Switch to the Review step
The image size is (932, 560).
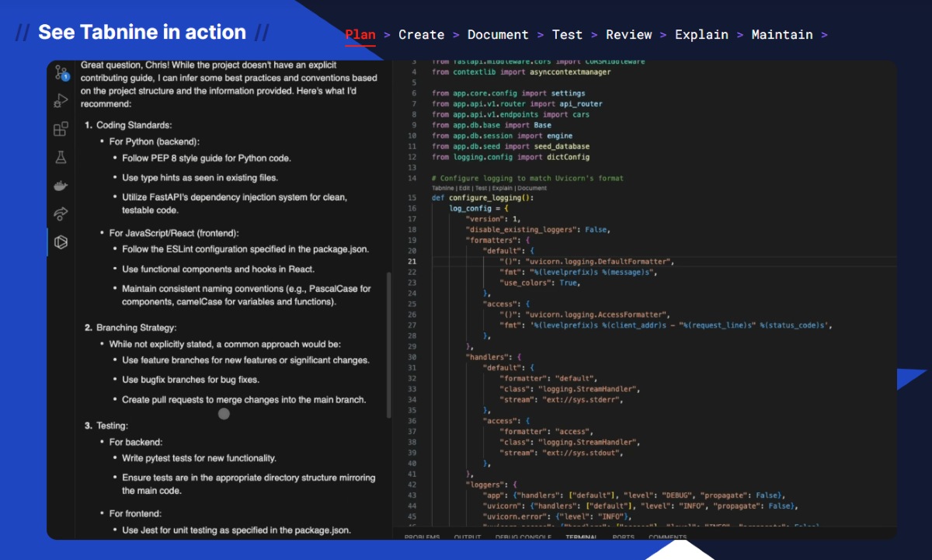coord(629,34)
